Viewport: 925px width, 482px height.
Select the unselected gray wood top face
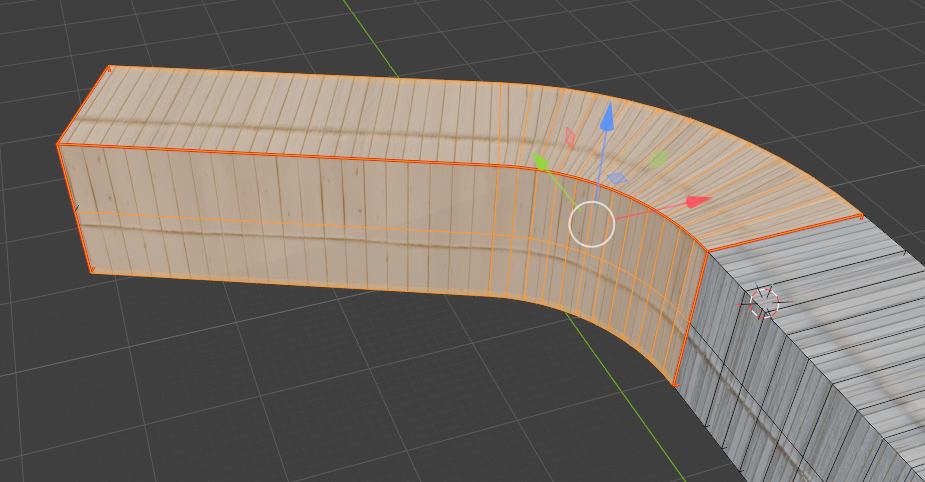tap(850, 300)
